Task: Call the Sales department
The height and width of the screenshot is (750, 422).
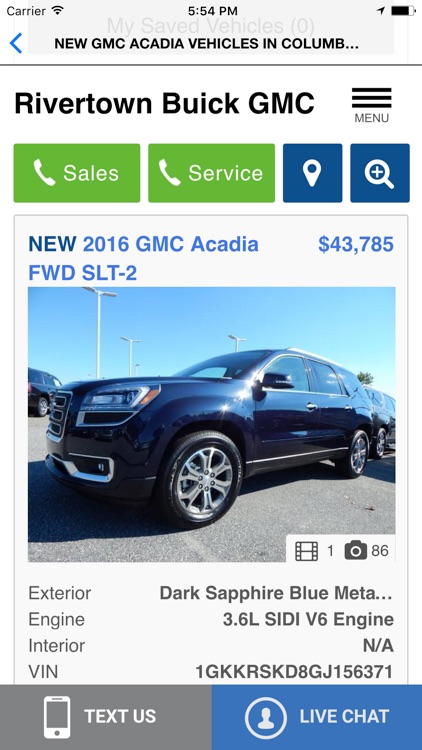Action: pos(77,173)
